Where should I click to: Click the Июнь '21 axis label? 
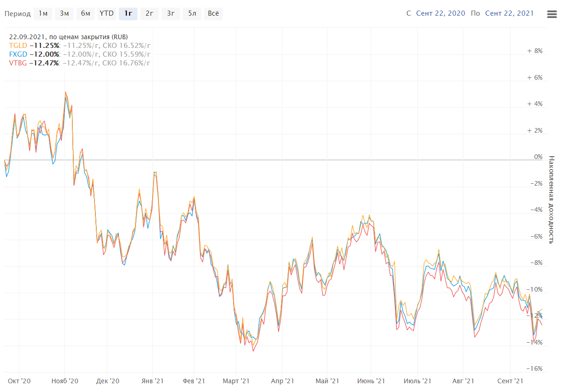point(371,381)
